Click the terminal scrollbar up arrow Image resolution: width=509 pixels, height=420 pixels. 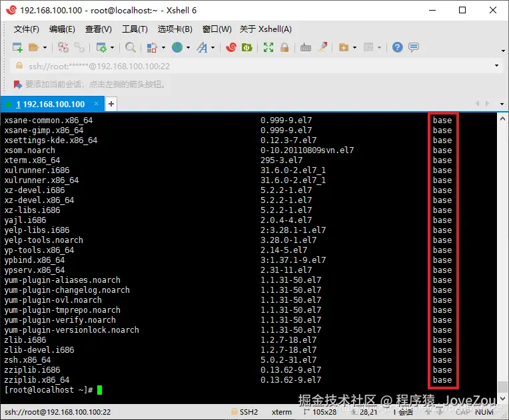502,118
